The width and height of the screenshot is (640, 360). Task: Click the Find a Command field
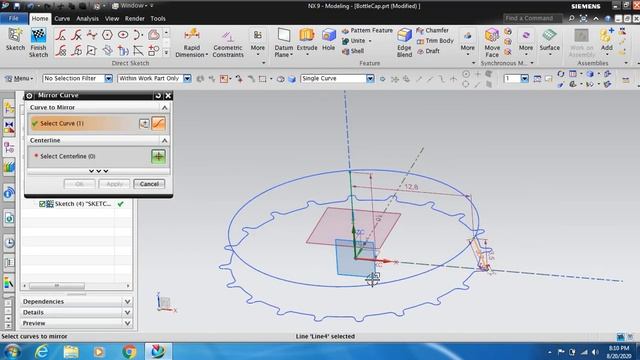[533, 18]
